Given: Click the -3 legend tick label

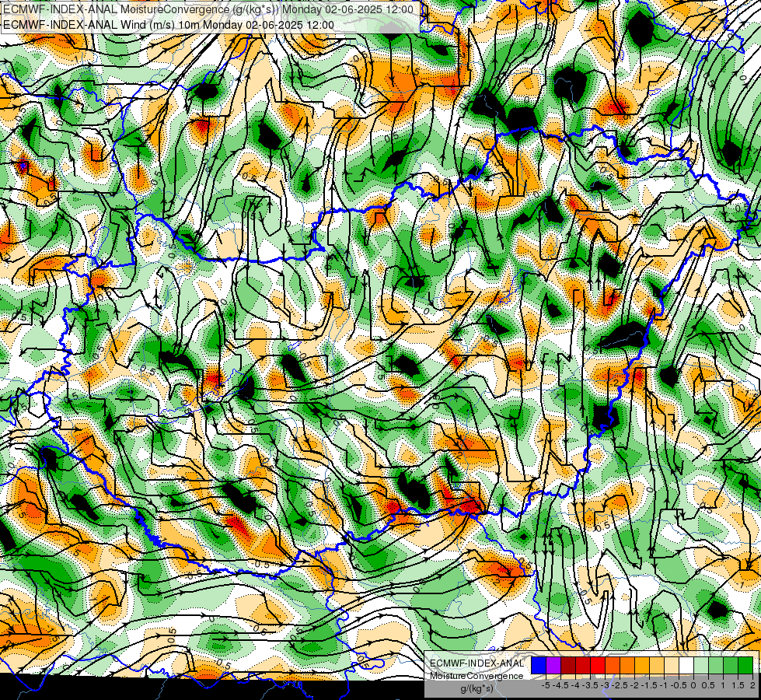Looking at the screenshot, I should [x=606, y=685].
